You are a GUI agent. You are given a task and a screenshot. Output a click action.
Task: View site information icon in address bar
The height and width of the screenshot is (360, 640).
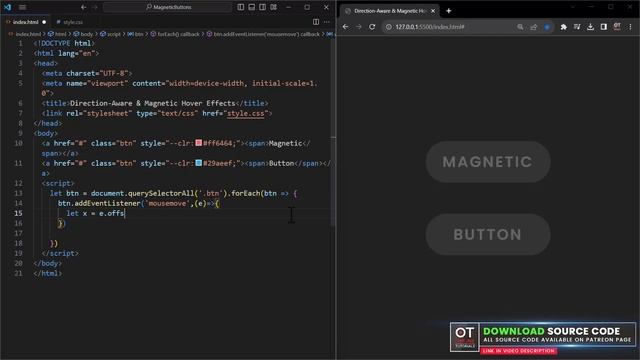click(x=388, y=27)
